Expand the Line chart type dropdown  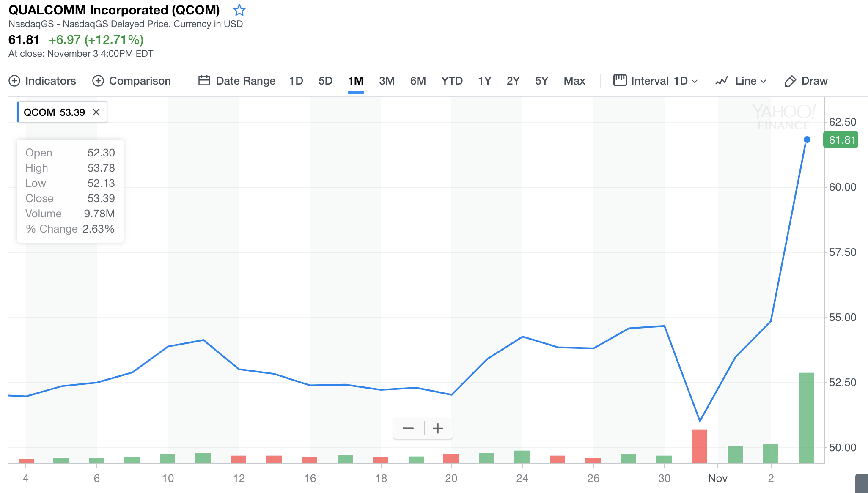click(741, 81)
